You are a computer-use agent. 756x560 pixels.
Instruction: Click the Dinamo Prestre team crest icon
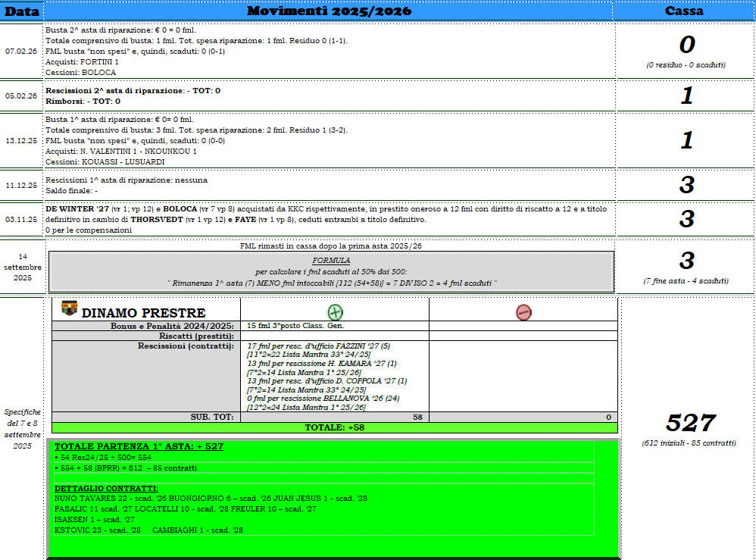(x=69, y=308)
